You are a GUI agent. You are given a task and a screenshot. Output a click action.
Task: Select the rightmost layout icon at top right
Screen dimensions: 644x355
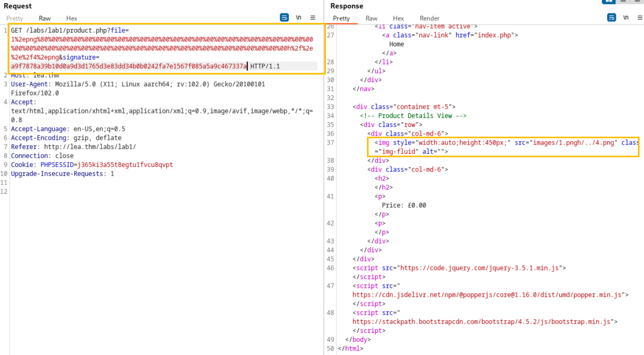(637, 1)
